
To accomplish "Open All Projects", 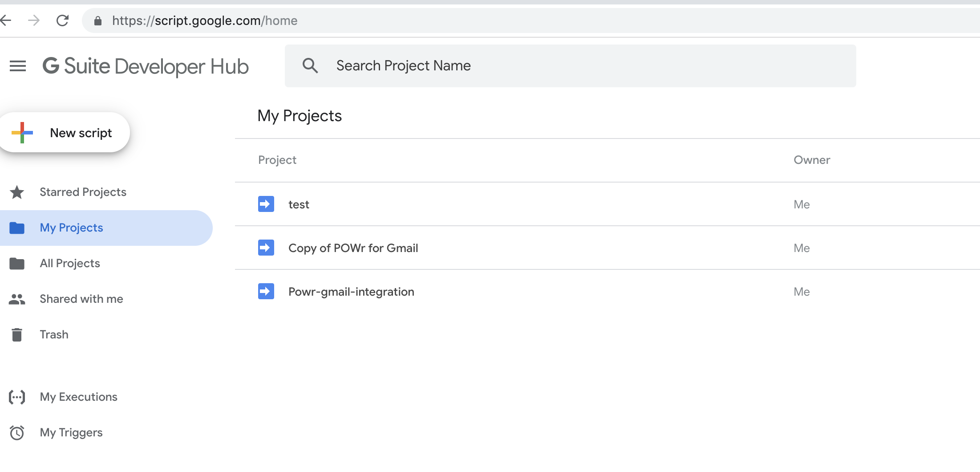I will coord(70,263).
